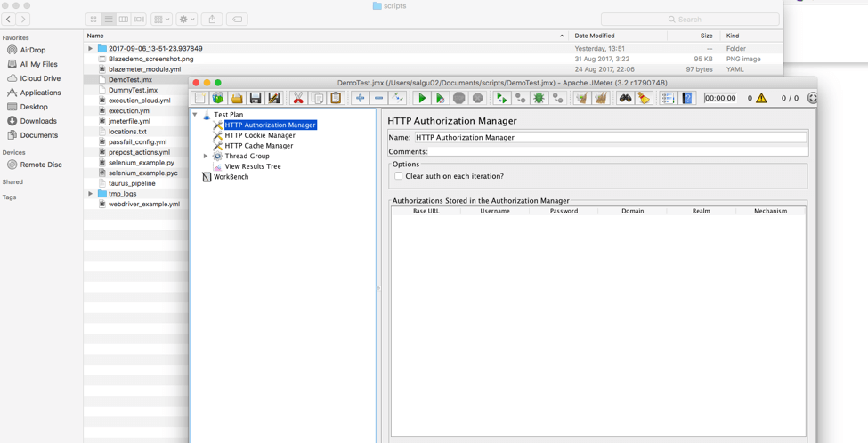Sort Finder list by Date Modified column
This screenshot has height=443, width=868.
pyautogui.click(x=618, y=36)
